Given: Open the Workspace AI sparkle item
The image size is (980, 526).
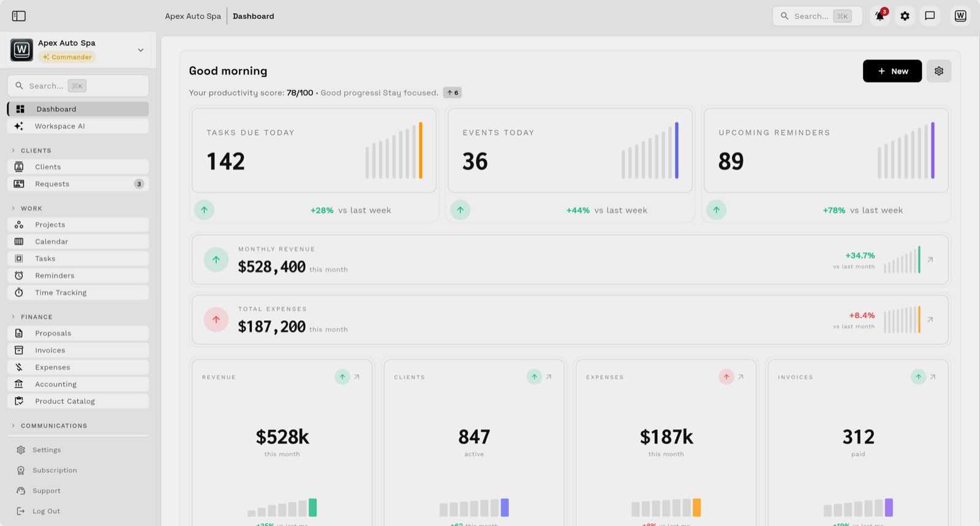Looking at the screenshot, I should (78, 126).
